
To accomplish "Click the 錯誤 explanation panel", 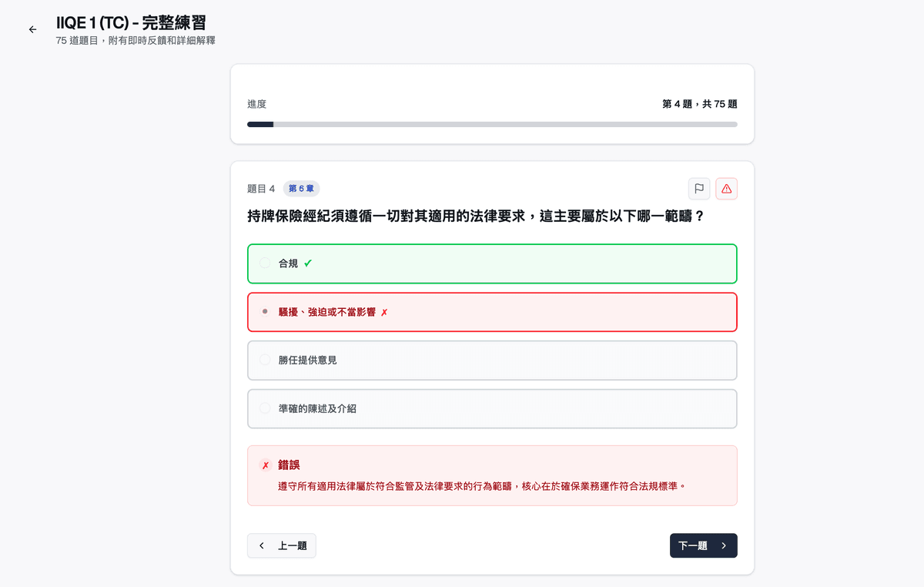I will tap(492, 475).
